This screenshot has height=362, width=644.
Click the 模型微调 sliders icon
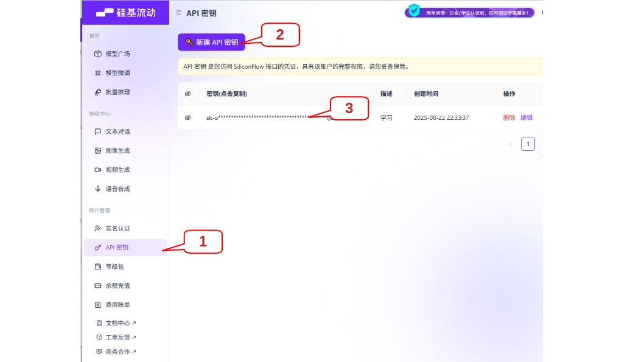[97, 73]
